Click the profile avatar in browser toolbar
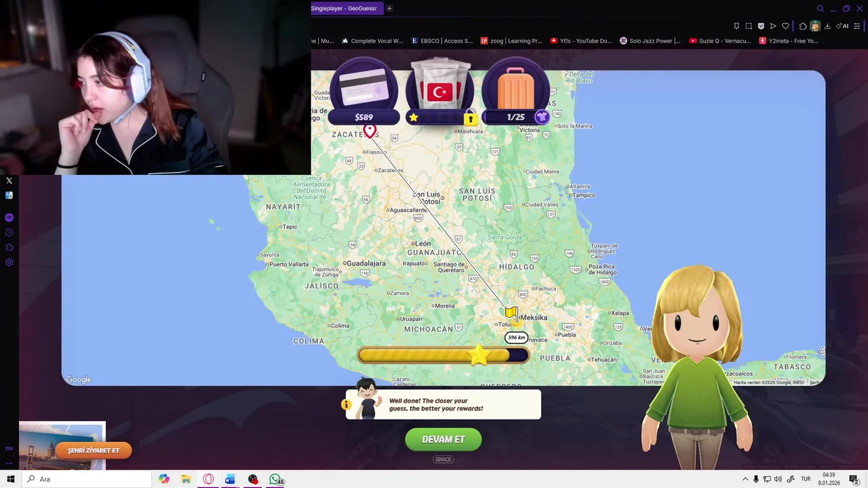Viewport: 868px width, 488px height. pos(815,26)
